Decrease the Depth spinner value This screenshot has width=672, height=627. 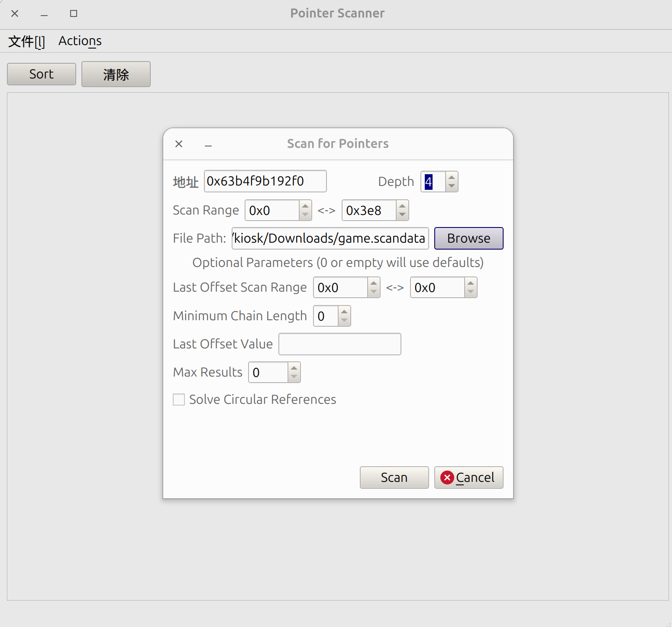452,186
